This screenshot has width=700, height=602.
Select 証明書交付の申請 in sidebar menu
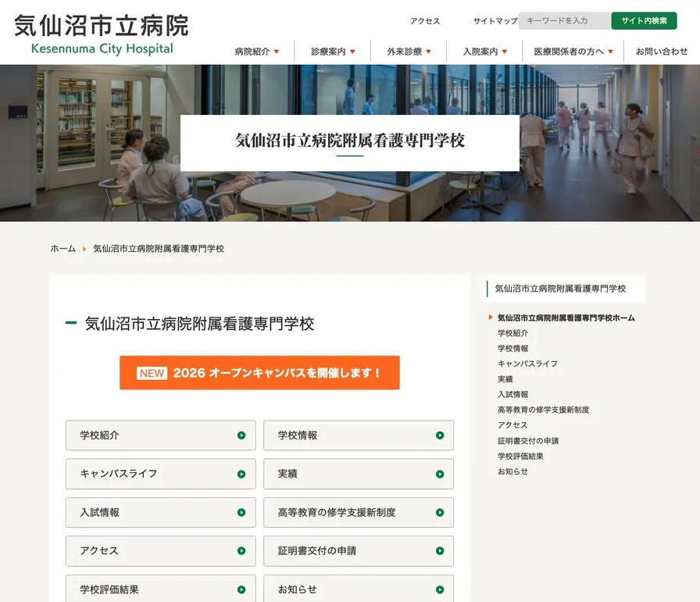point(528,441)
